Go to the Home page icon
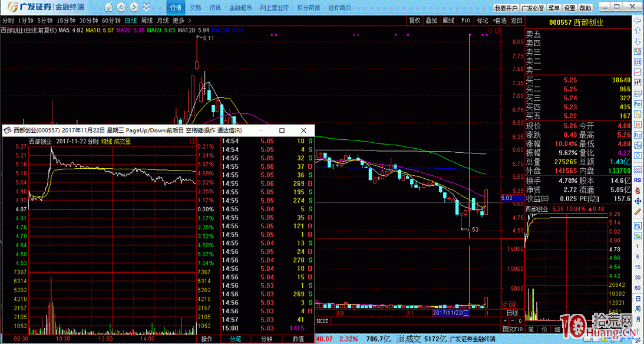The width and height of the screenshot is (644, 344). click(108, 7)
